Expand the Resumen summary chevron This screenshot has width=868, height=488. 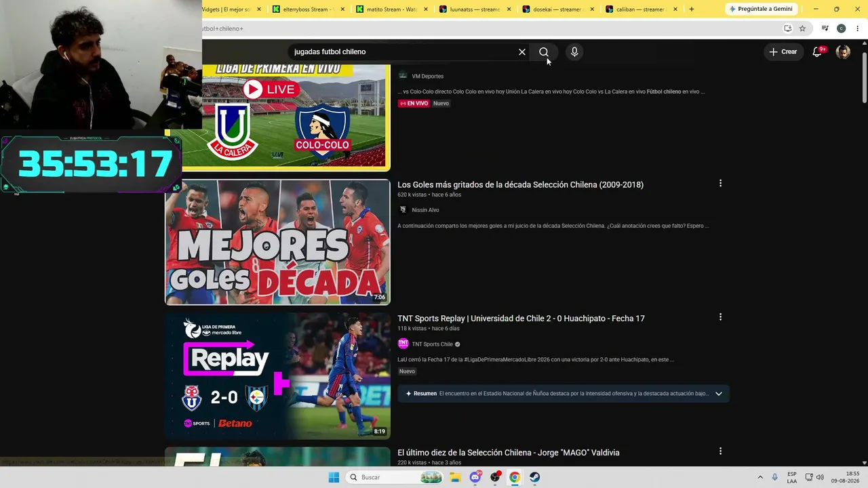719,394
